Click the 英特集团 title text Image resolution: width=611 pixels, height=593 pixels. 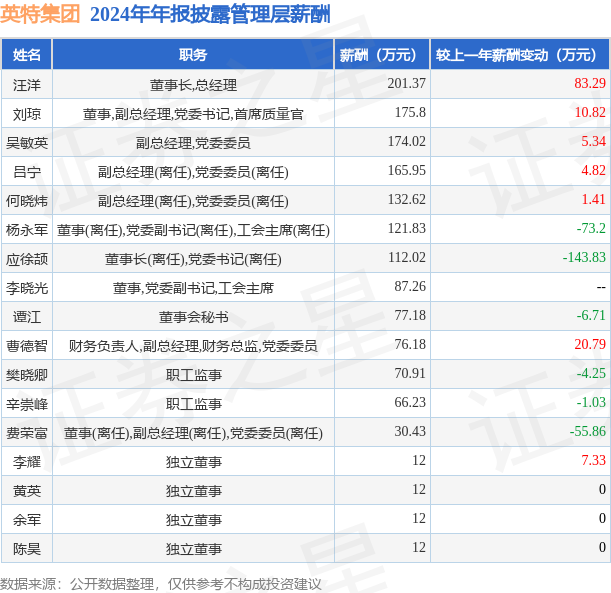point(40,14)
